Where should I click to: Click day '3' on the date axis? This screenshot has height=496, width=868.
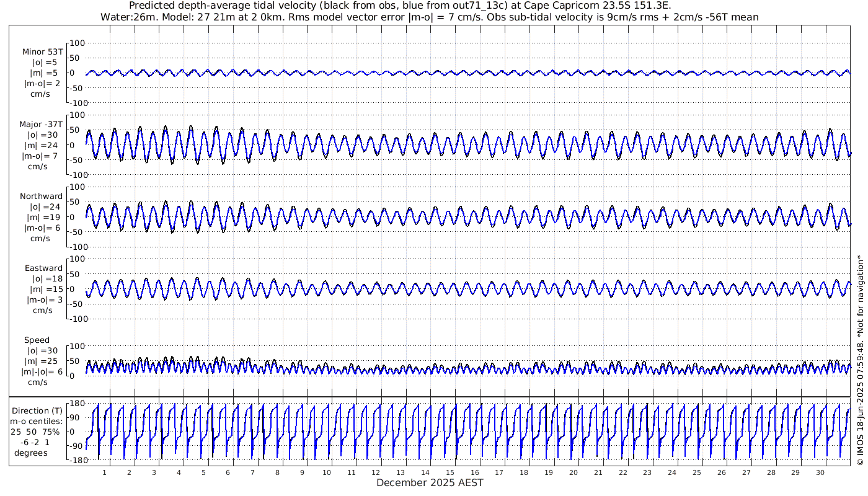(154, 472)
